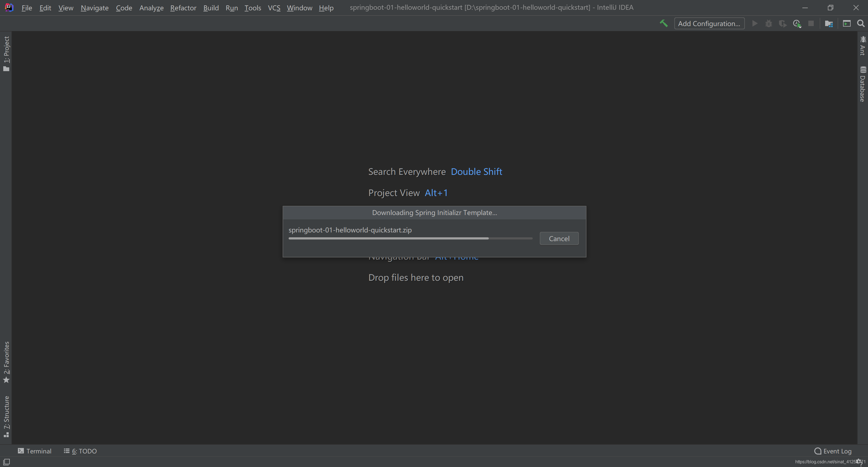Click the Add Configuration button
868x467 pixels.
[709, 24]
